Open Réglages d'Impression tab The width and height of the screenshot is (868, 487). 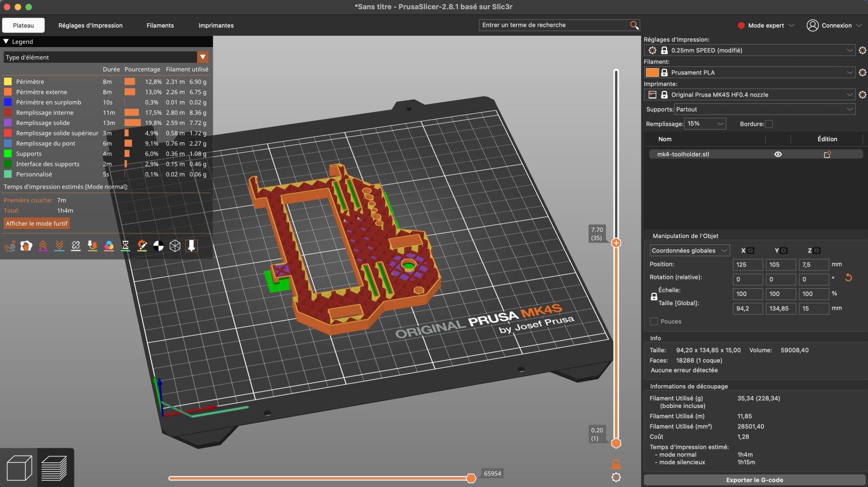90,25
